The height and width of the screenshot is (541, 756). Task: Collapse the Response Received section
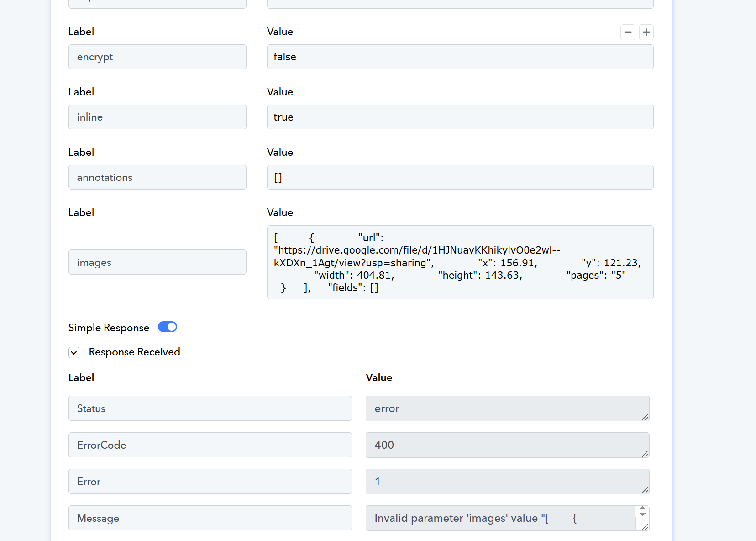coord(74,352)
